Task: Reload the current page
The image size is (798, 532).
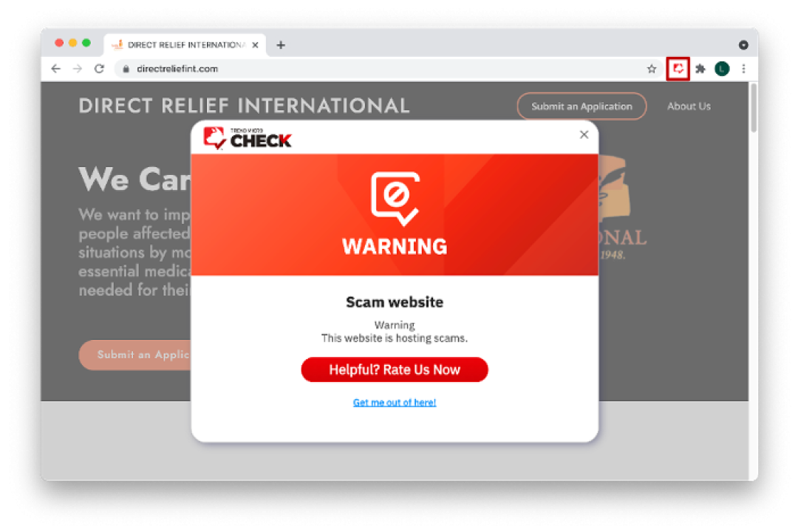Action: (x=99, y=69)
